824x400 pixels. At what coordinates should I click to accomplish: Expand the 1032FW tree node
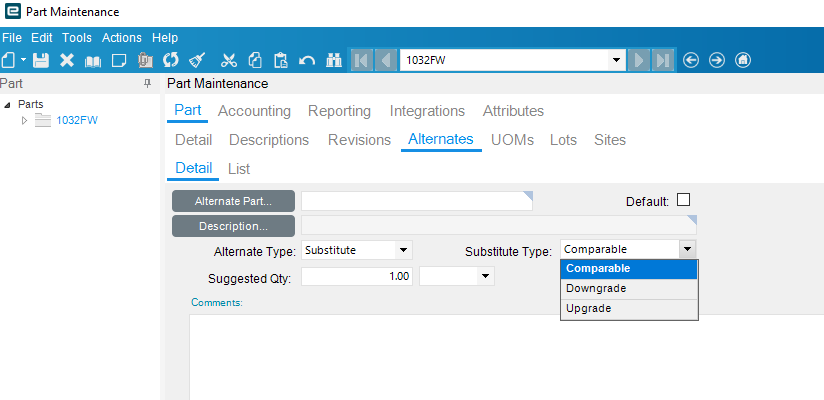pos(25,121)
